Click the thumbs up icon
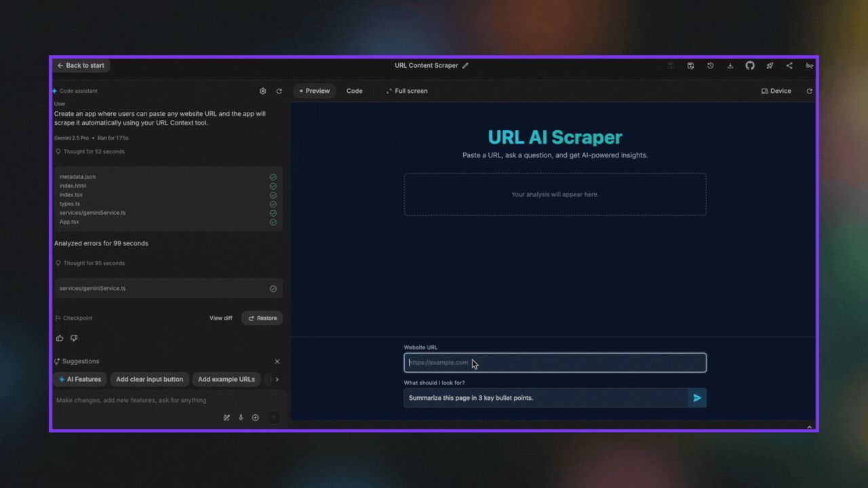The image size is (868, 488). (60, 338)
